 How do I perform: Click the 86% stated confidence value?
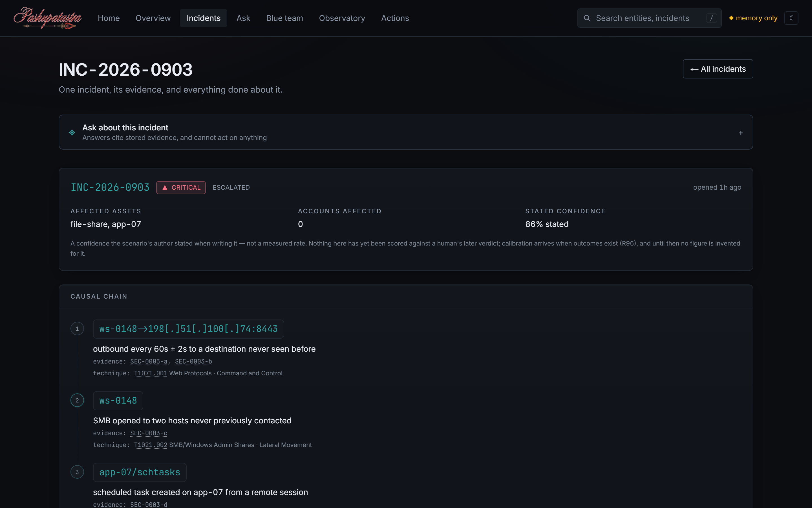[547, 224]
